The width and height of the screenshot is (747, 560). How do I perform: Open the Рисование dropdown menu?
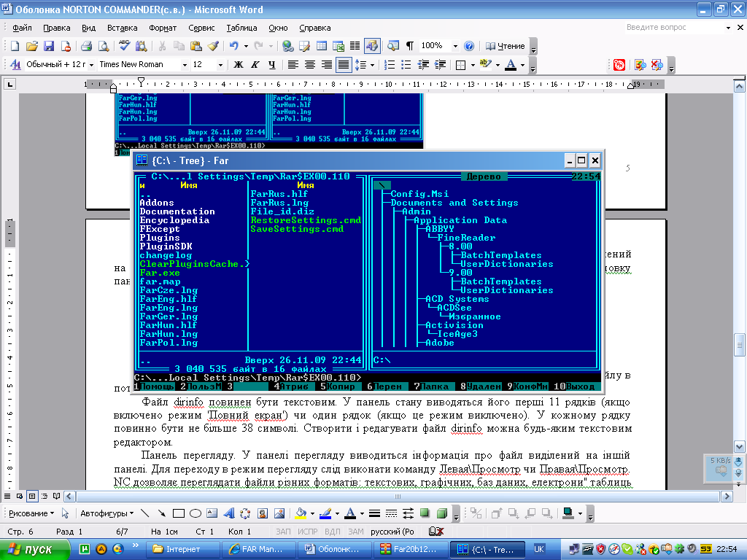[31, 513]
